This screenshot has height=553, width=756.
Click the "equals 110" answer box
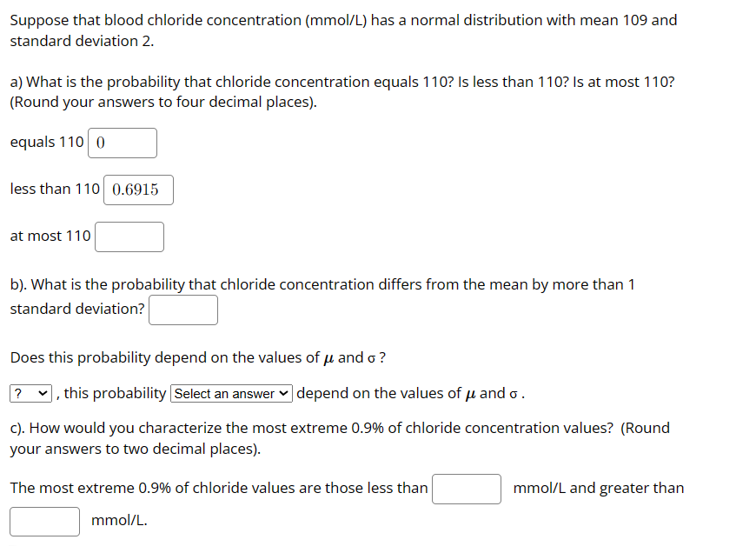(x=122, y=143)
